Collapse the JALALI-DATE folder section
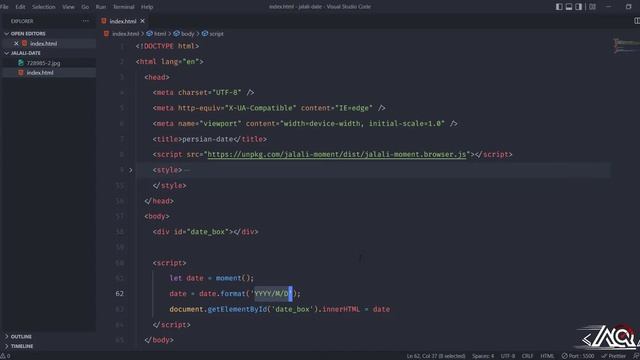 click(x=6, y=53)
